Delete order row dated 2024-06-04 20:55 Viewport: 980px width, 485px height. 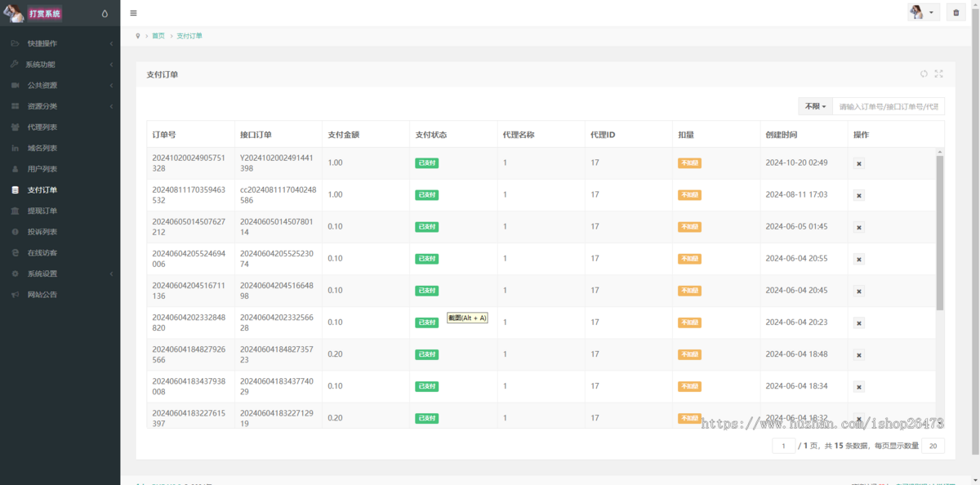click(859, 259)
